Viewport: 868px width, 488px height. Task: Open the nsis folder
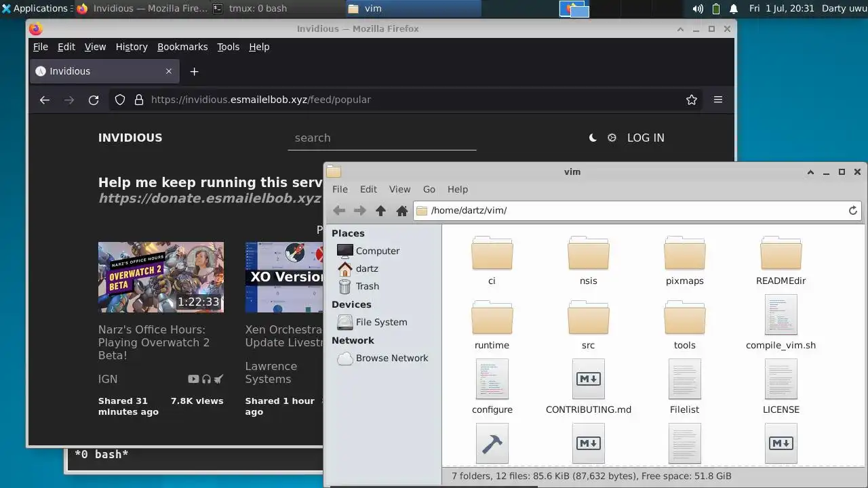click(x=588, y=261)
